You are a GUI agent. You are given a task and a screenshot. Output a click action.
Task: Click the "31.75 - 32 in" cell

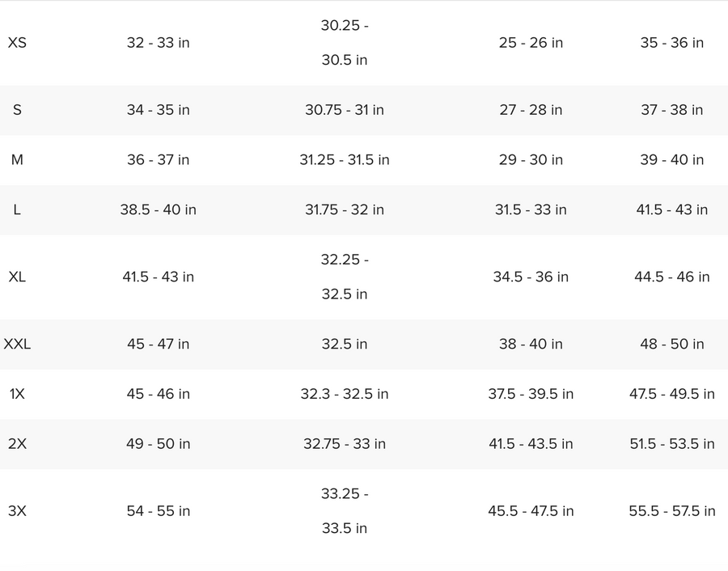345,210
